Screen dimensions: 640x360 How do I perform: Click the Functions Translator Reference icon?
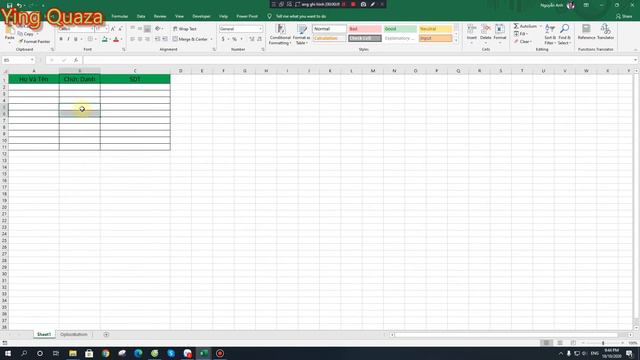point(586,32)
